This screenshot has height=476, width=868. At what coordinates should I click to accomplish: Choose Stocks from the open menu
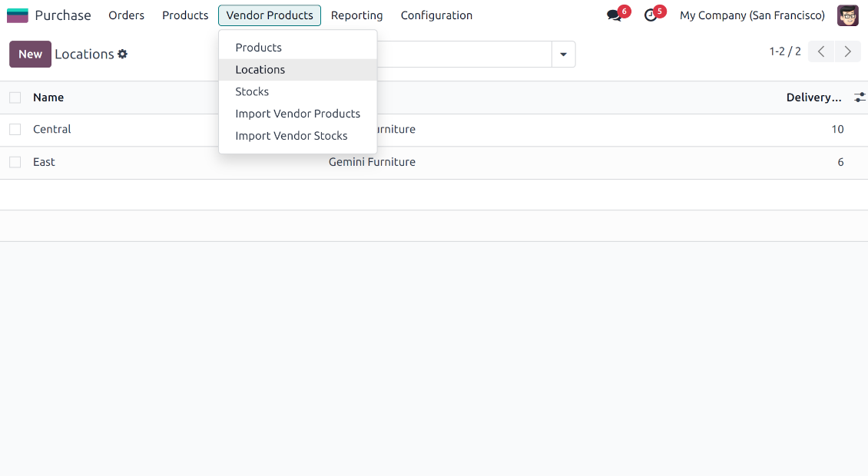coord(253,91)
